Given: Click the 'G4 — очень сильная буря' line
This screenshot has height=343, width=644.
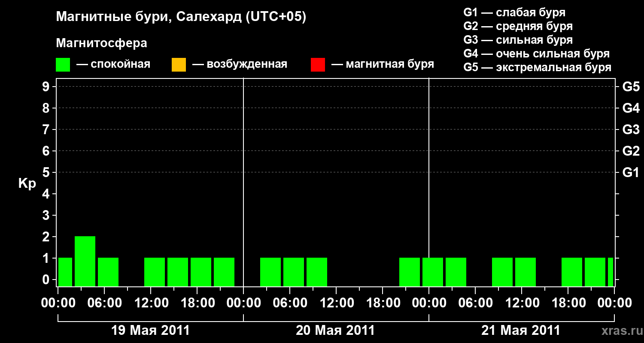Looking at the screenshot, I should pyautogui.click(x=537, y=54).
